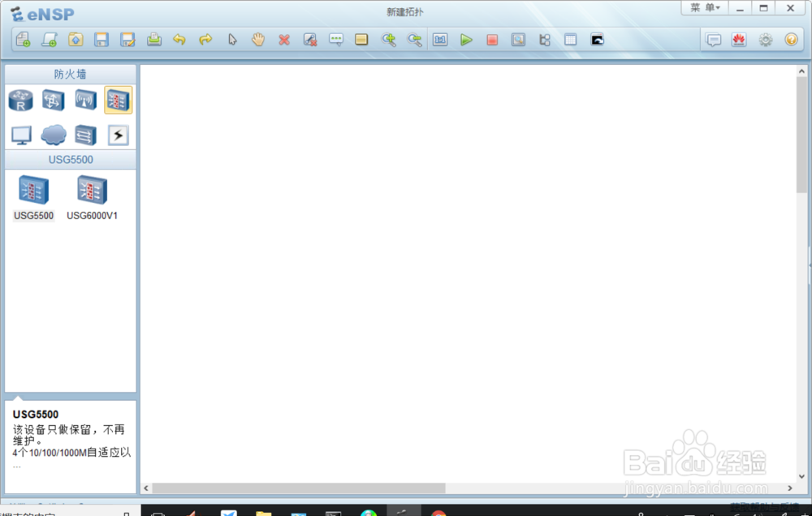812x516 pixels.
Task: Open settings gear icon
Action: [x=766, y=40]
